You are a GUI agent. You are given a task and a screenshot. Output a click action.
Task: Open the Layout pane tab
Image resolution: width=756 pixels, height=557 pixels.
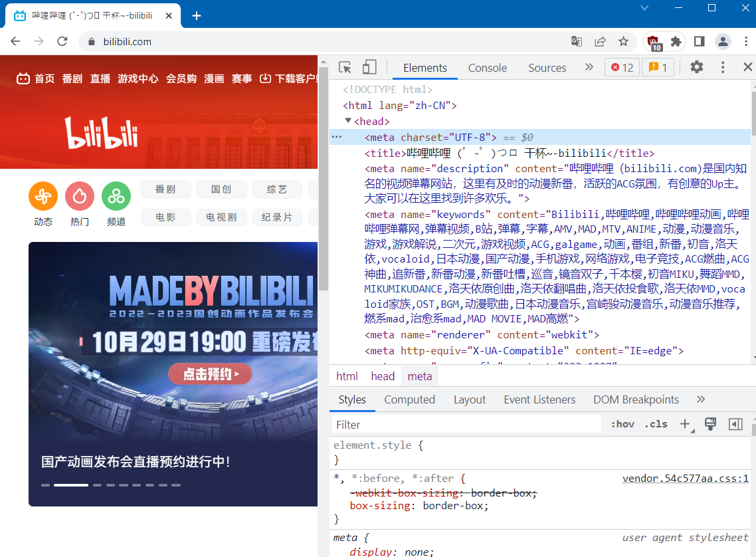(x=470, y=399)
